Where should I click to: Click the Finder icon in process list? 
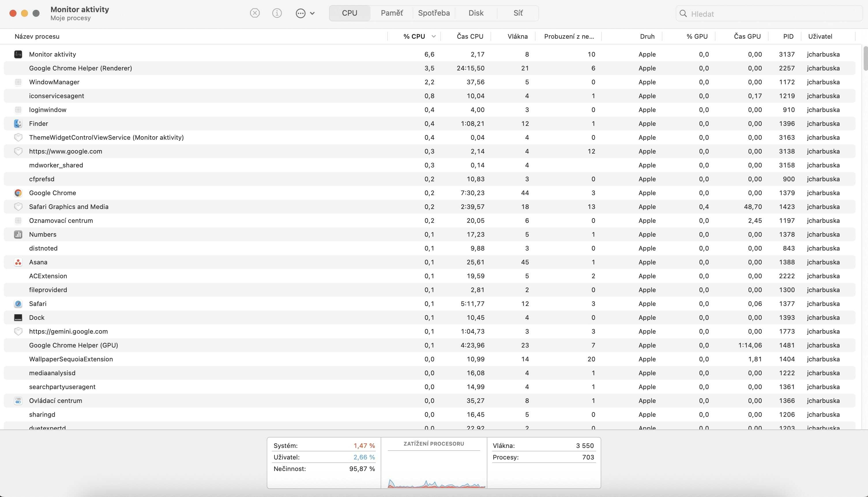point(18,124)
